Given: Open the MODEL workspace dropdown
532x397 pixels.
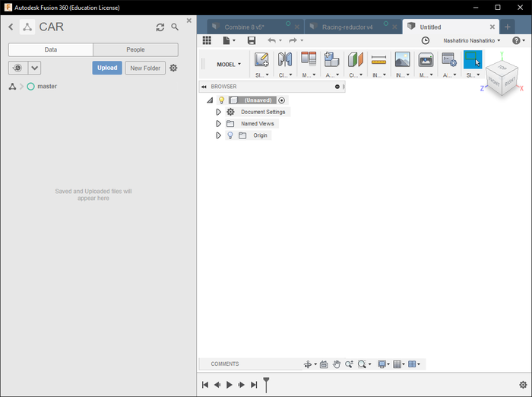Looking at the screenshot, I should [x=229, y=64].
